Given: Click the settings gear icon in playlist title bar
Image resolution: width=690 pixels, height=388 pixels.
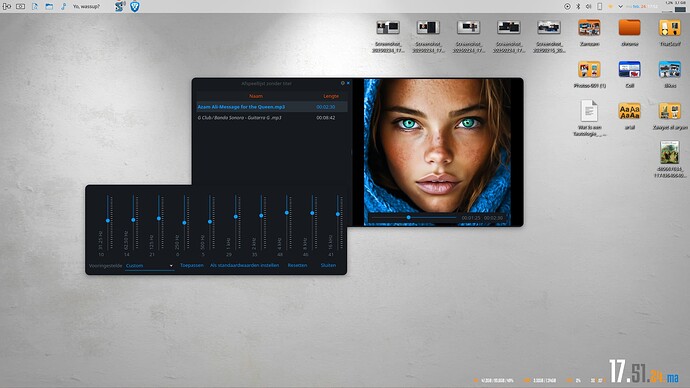Looking at the screenshot, I should coord(342,83).
